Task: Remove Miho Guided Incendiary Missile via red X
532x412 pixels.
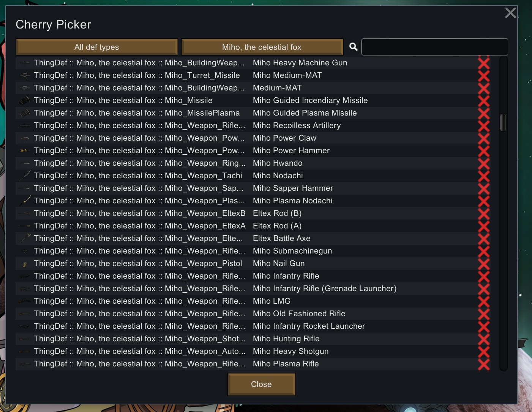Action: (x=483, y=100)
